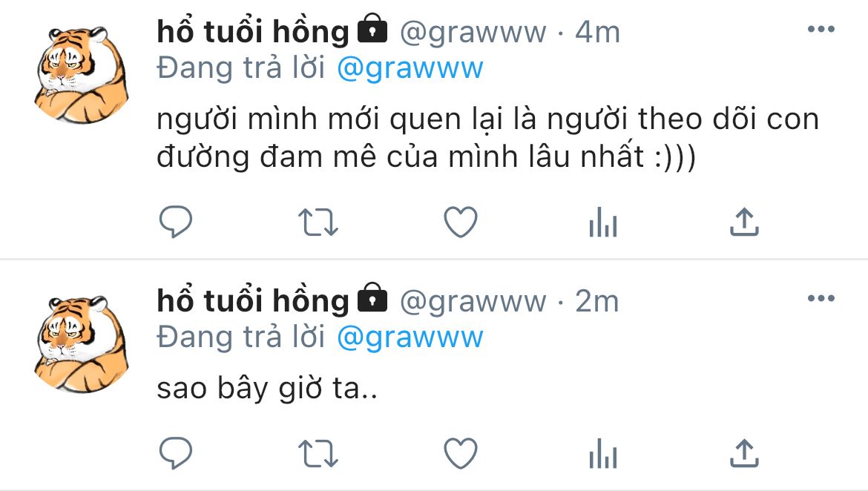The width and height of the screenshot is (868, 491).
Task: Like the 'sao bây giờ ta..' tweet
Action: (x=461, y=453)
